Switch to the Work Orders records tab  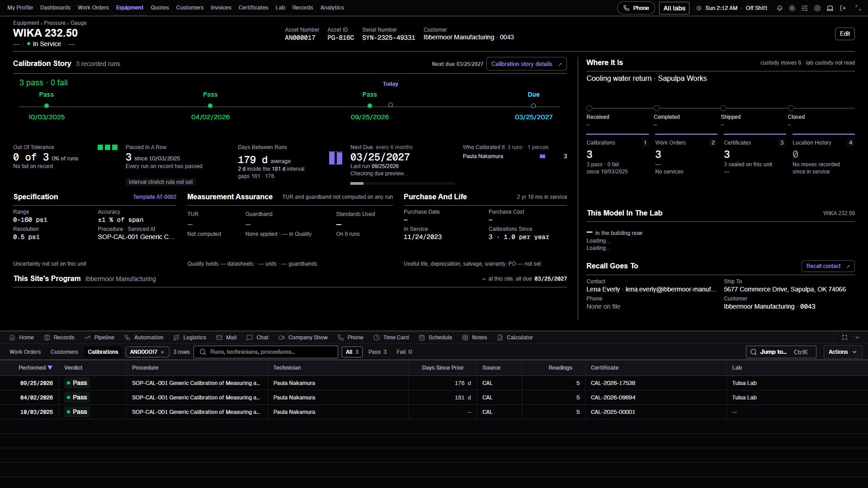click(25, 352)
